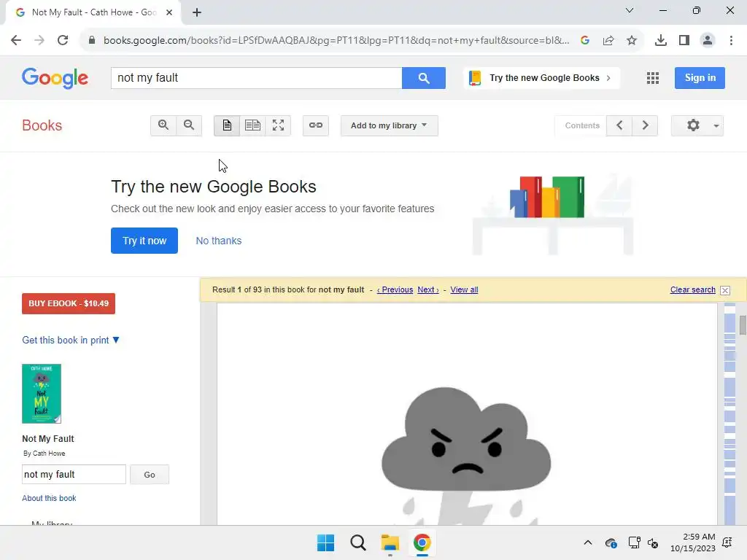Click the search hits marker strip
The height and width of the screenshot is (560, 747).
pyautogui.click(x=729, y=413)
